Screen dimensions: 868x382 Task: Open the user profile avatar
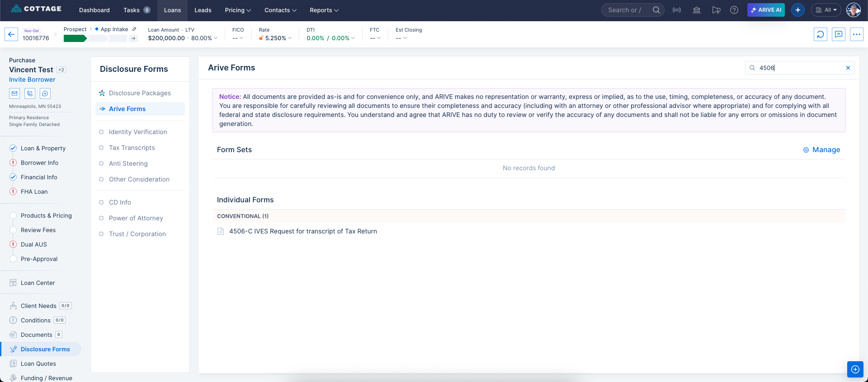click(x=854, y=10)
